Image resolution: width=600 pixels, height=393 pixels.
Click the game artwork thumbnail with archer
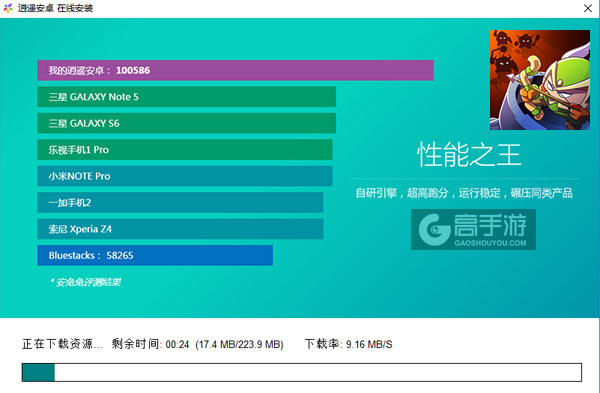click(x=540, y=80)
